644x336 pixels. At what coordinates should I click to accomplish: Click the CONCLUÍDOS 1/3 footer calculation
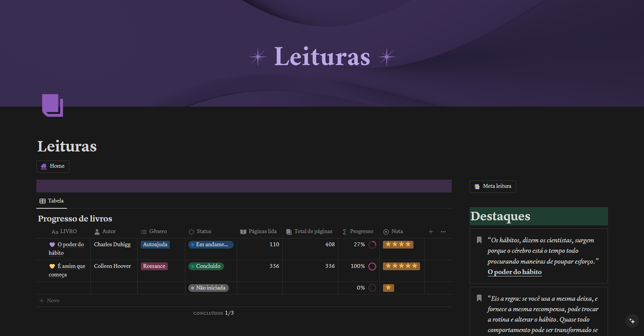[213, 313]
